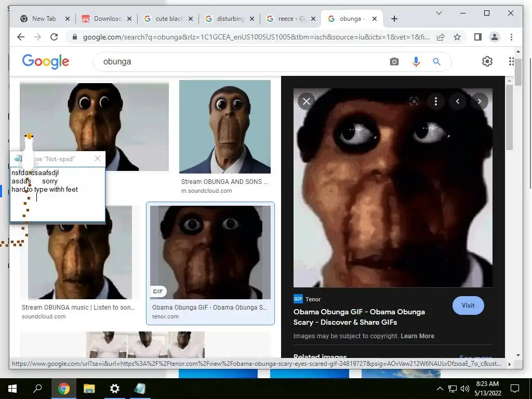Click the Notepad taskbar icon
This screenshot has height=399, width=532.
[x=140, y=389]
